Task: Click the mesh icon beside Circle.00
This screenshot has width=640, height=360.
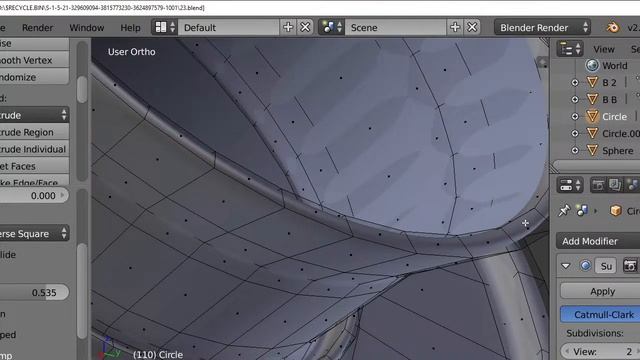Action: click(592, 133)
